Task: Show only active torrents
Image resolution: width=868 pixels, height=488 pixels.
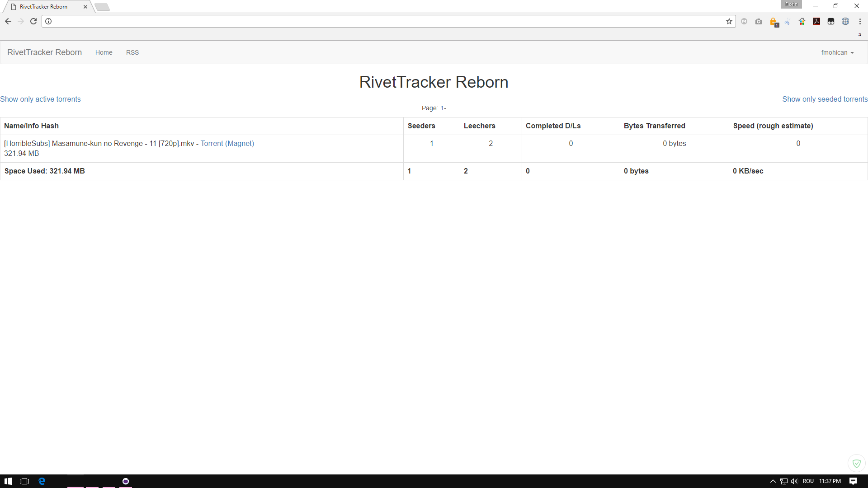Action: point(40,99)
